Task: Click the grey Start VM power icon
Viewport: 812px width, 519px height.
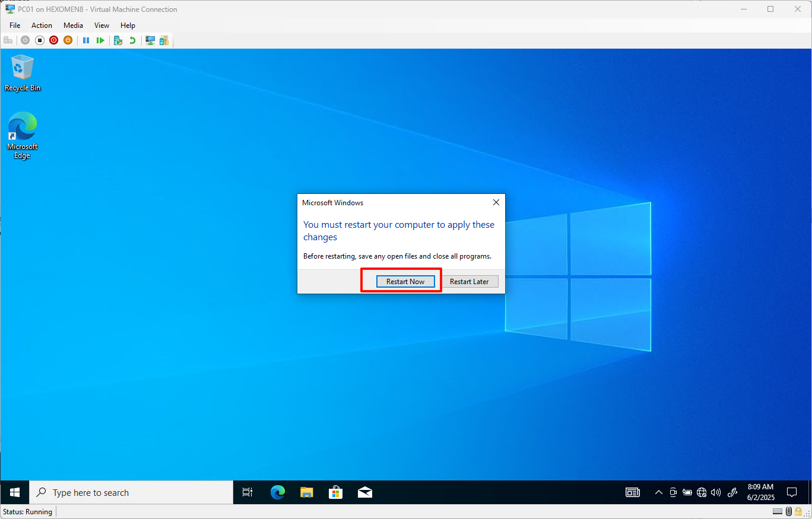Action: [25, 40]
